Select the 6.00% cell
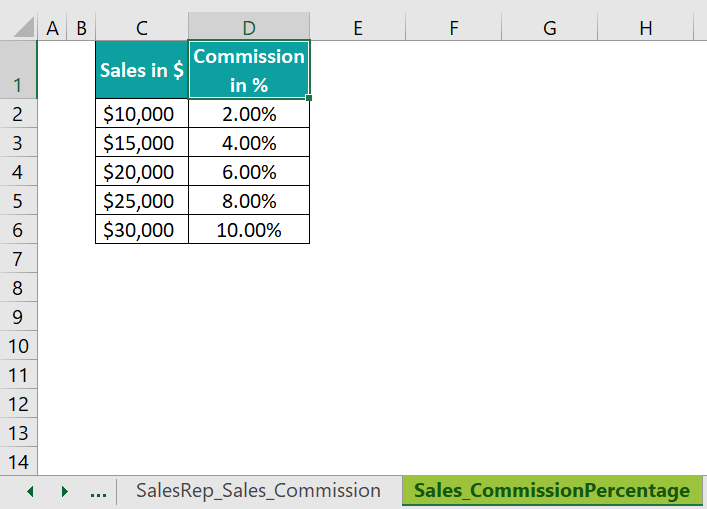Screen dimensions: 707x509 point(249,171)
